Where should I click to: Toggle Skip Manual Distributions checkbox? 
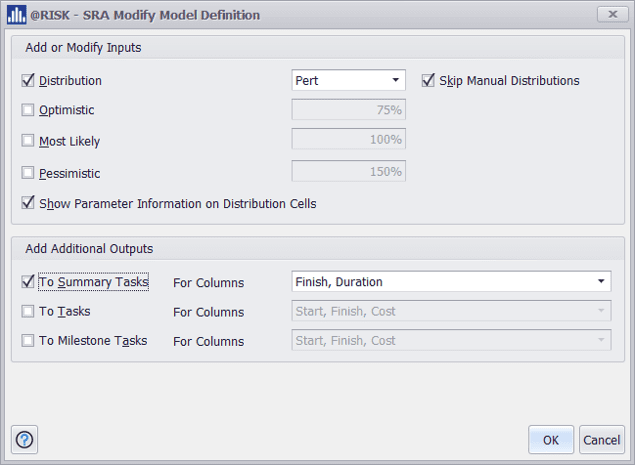click(428, 80)
